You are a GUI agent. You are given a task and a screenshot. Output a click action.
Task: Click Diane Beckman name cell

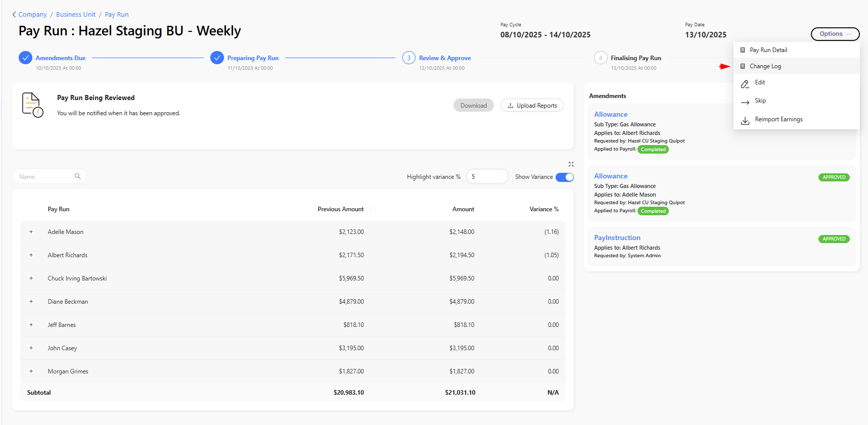pyautogui.click(x=68, y=302)
